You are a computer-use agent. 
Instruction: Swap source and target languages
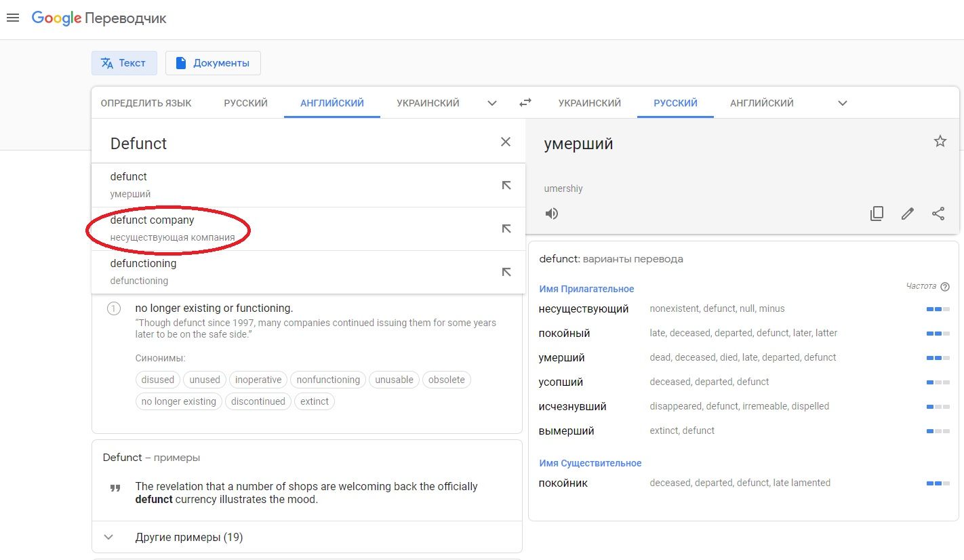[525, 103]
